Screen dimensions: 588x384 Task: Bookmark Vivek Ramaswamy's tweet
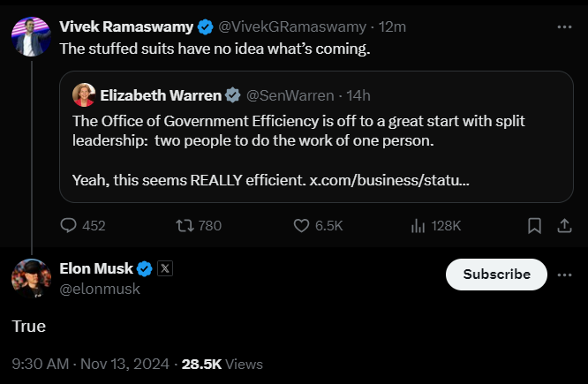point(534,226)
